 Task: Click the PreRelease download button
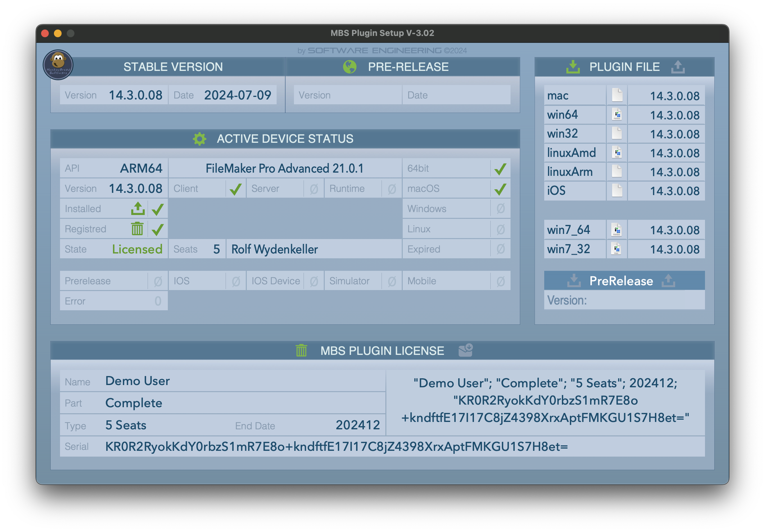coord(574,280)
